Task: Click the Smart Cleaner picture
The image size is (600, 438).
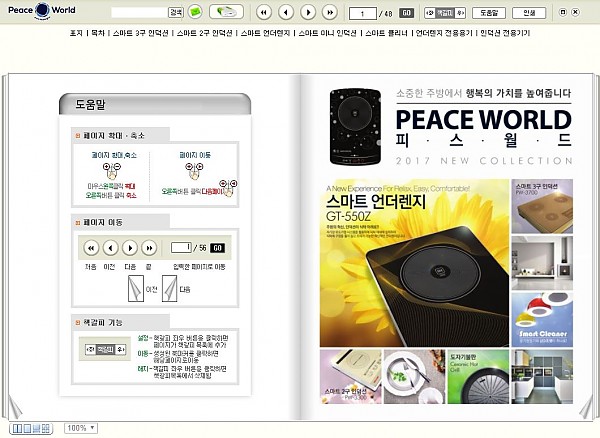Action: point(542,320)
